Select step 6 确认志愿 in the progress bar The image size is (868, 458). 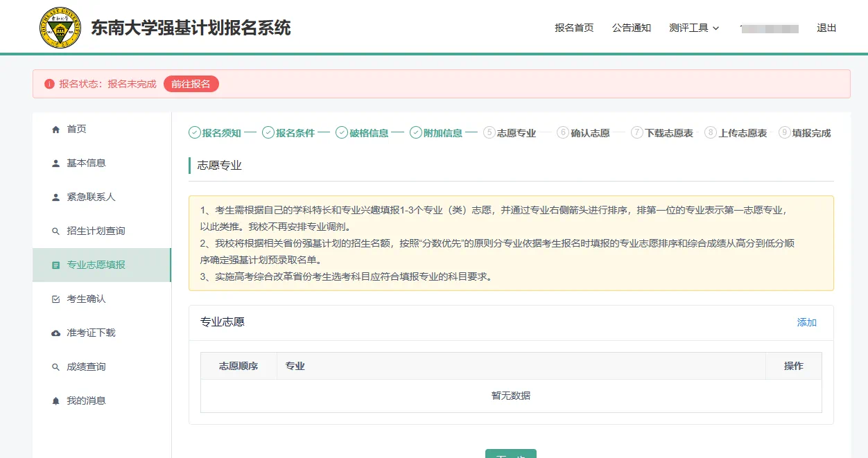pos(586,132)
